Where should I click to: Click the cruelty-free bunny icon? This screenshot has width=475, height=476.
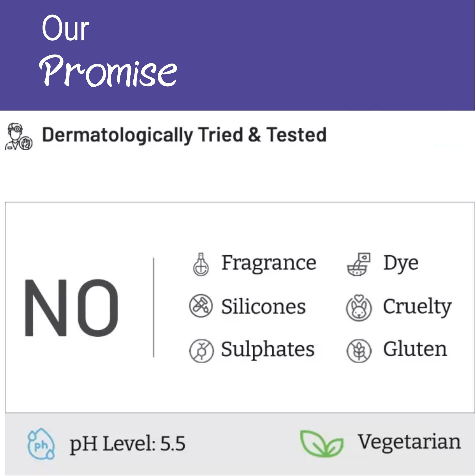click(x=359, y=307)
